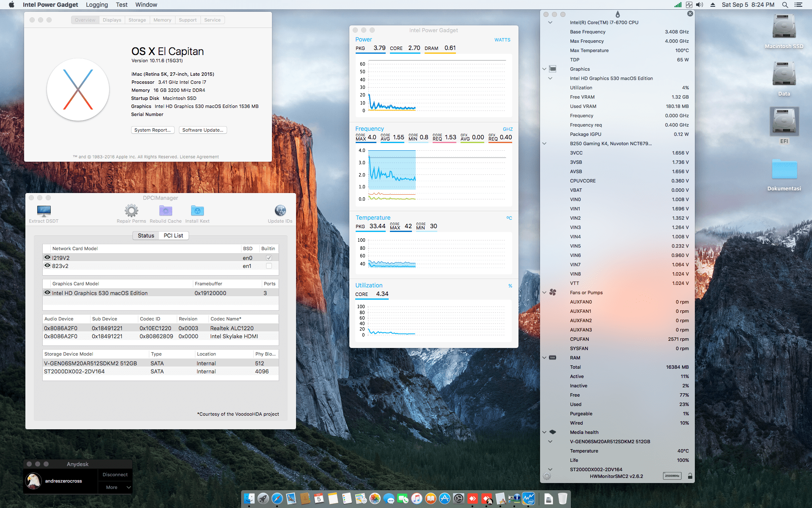This screenshot has height=508, width=812.
Task: Click Install Kext icon in DPCIManager
Action: [x=198, y=210]
